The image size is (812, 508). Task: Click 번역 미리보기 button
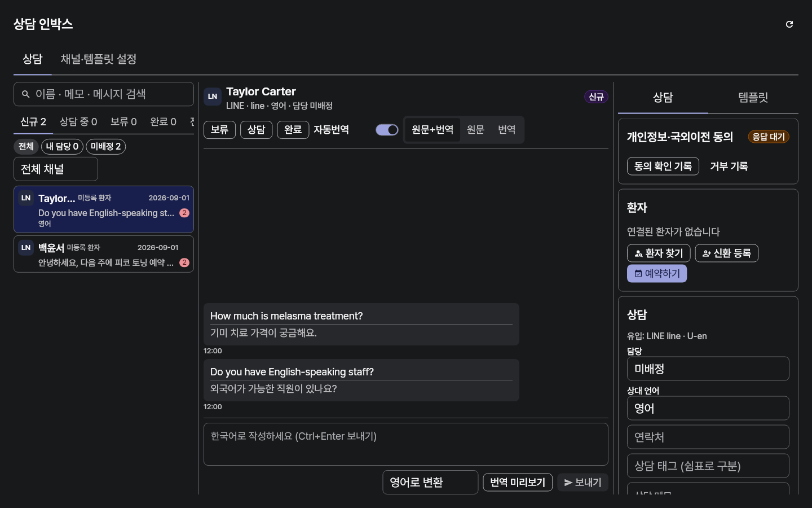[518, 483]
